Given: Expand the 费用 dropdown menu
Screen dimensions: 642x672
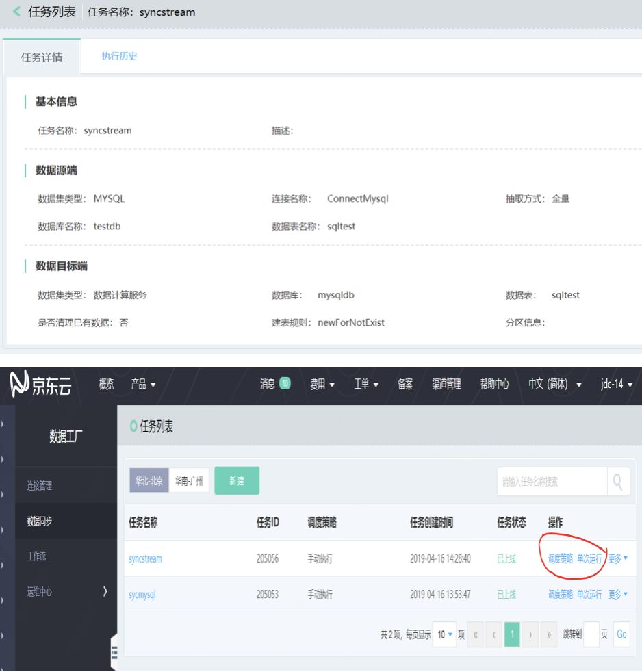Looking at the screenshot, I should click(322, 384).
